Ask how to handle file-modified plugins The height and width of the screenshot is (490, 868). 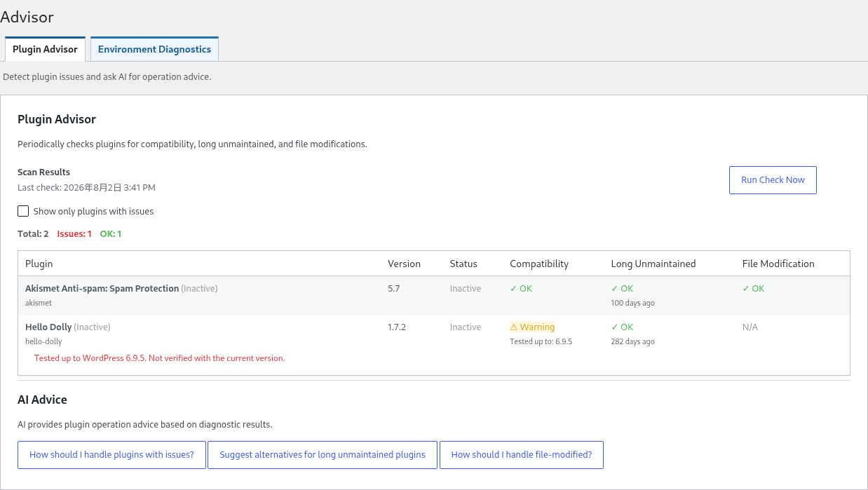(x=522, y=455)
